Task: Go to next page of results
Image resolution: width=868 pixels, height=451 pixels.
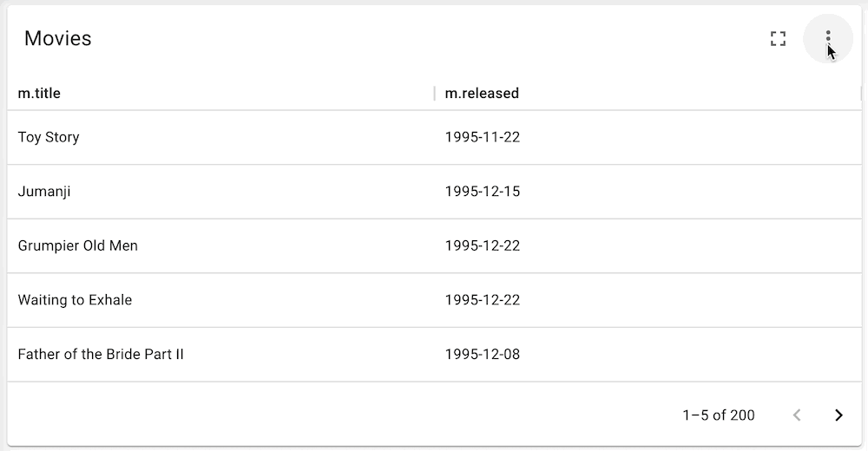Action: point(838,415)
